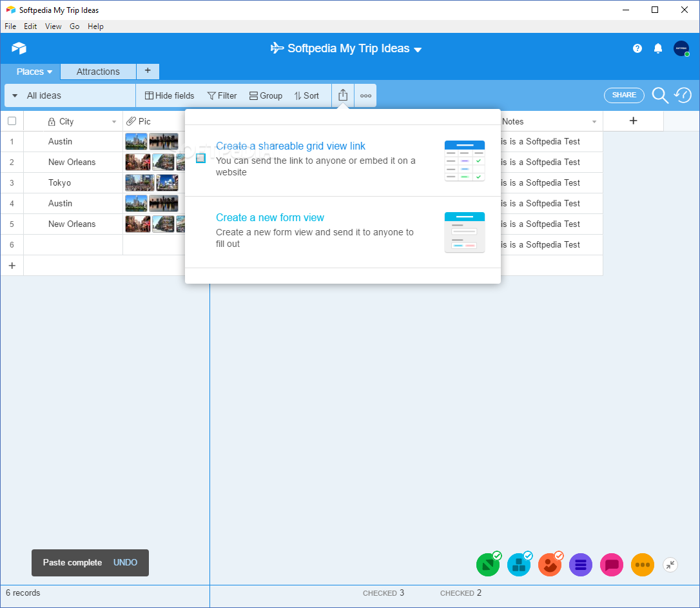
Task: Open the revision history clock icon
Action: click(x=683, y=95)
